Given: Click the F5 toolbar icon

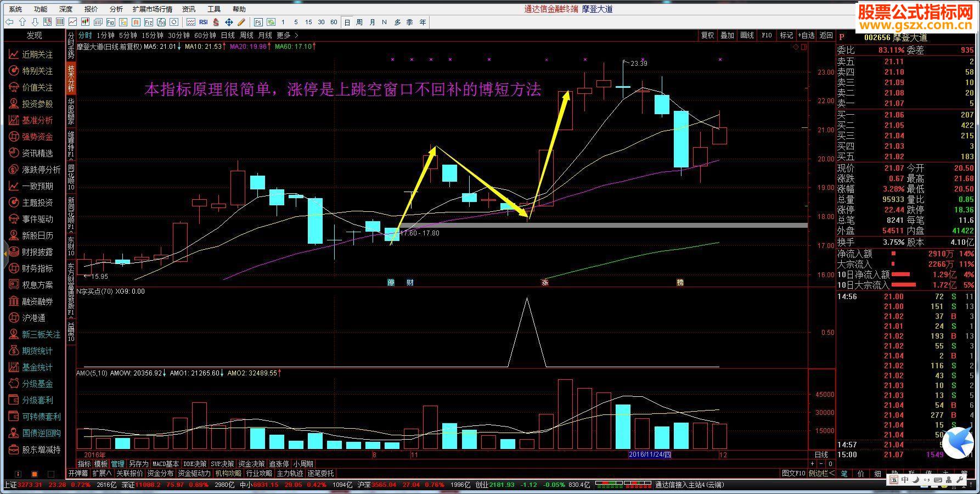Looking at the screenshot, I should [258, 22].
